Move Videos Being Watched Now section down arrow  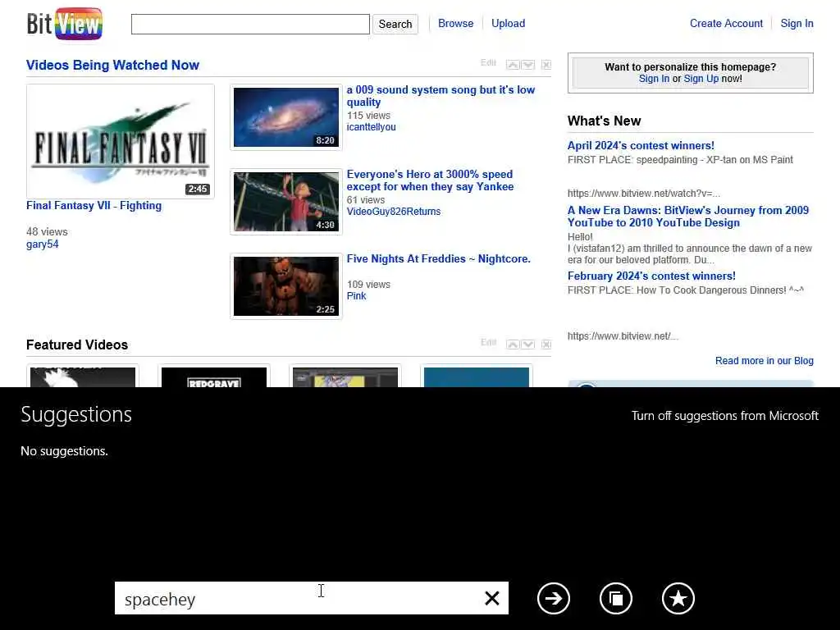(528, 65)
